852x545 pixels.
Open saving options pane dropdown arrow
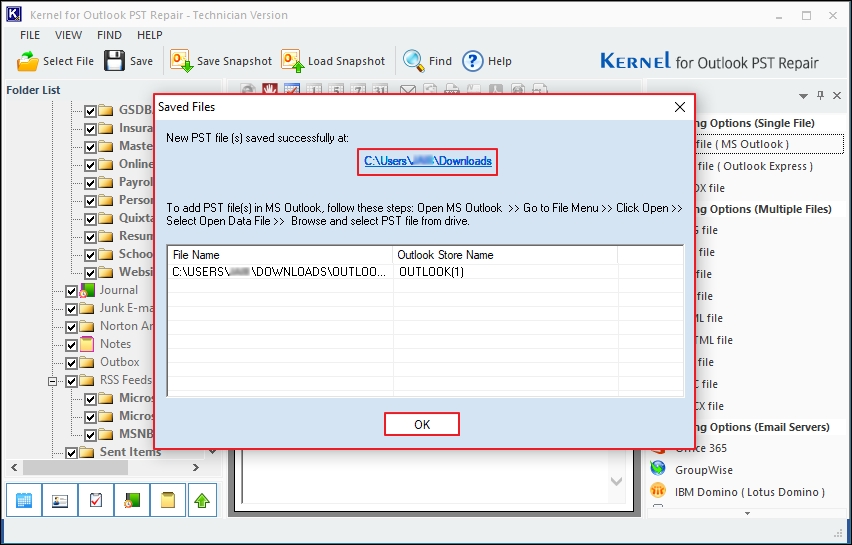pos(803,96)
